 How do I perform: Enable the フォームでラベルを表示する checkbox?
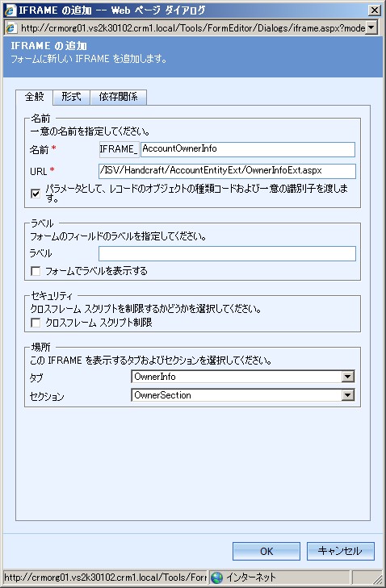click(36, 271)
